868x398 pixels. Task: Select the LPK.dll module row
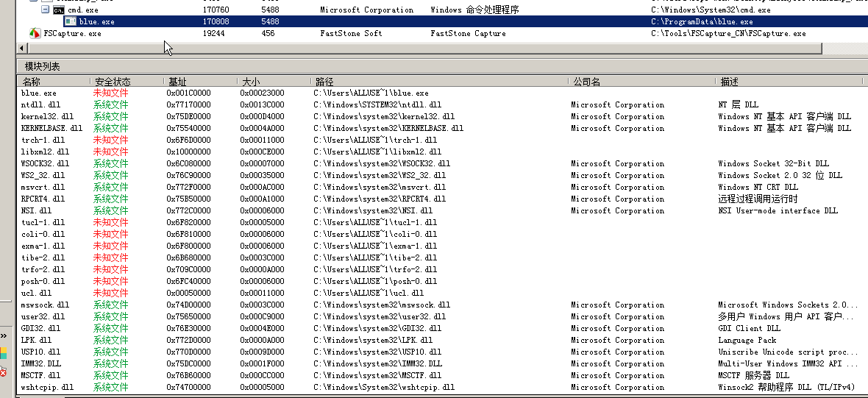[x=442, y=340]
